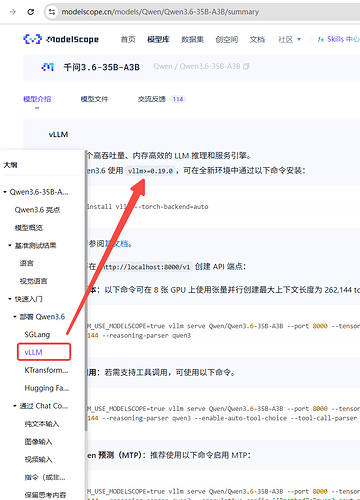Open the ModelScope logo home link
Viewport: 360px width, 500px height.
pos(61,39)
